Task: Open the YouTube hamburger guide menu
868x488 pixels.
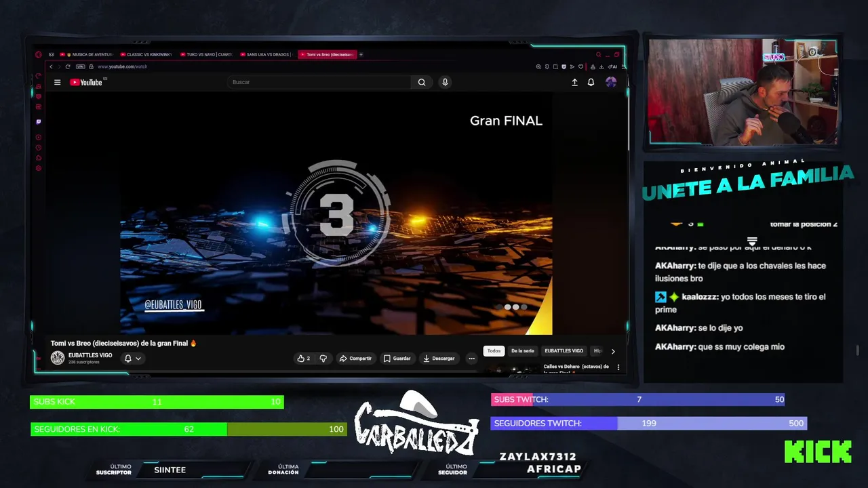Action: click(x=58, y=82)
